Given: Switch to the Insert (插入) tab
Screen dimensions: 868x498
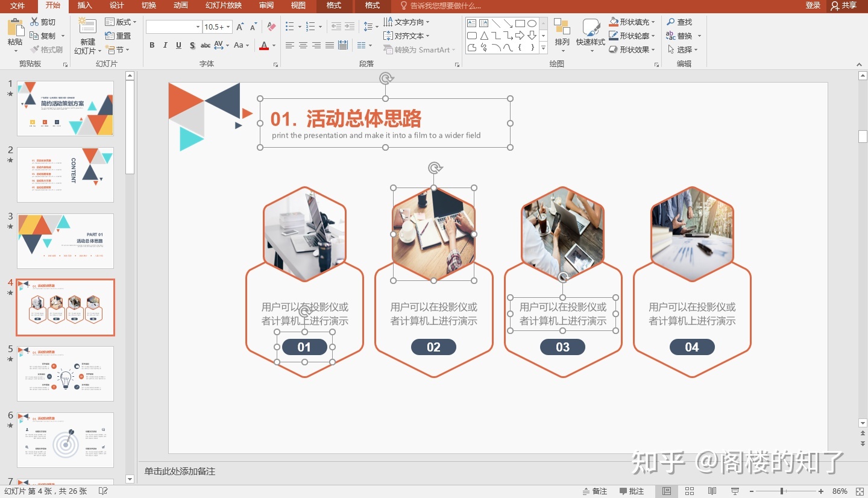Looking at the screenshot, I should tap(85, 6).
